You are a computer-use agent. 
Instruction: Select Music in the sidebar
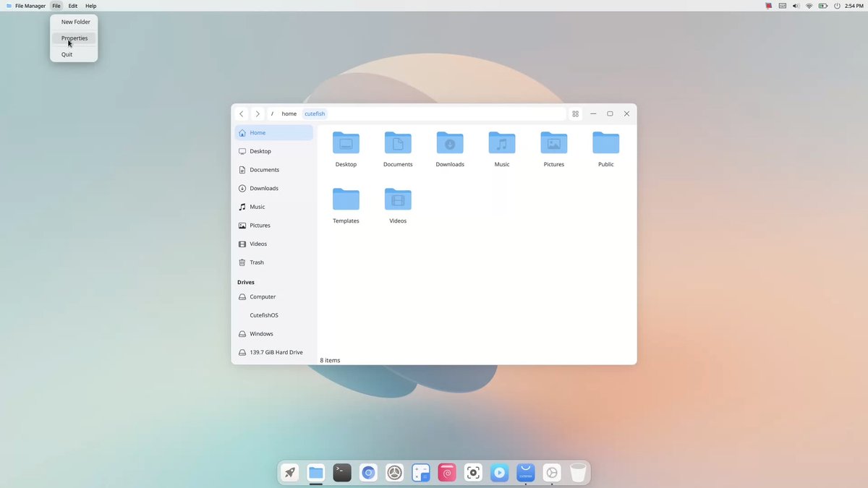coord(274,207)
